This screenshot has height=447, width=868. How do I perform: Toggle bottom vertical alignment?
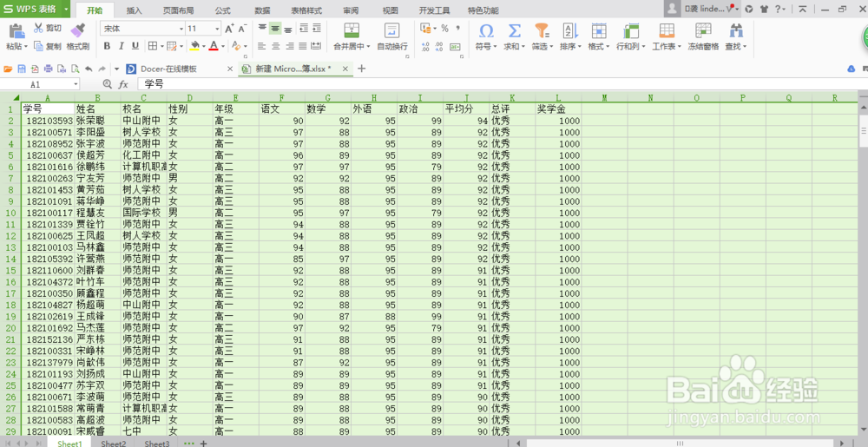288,29
